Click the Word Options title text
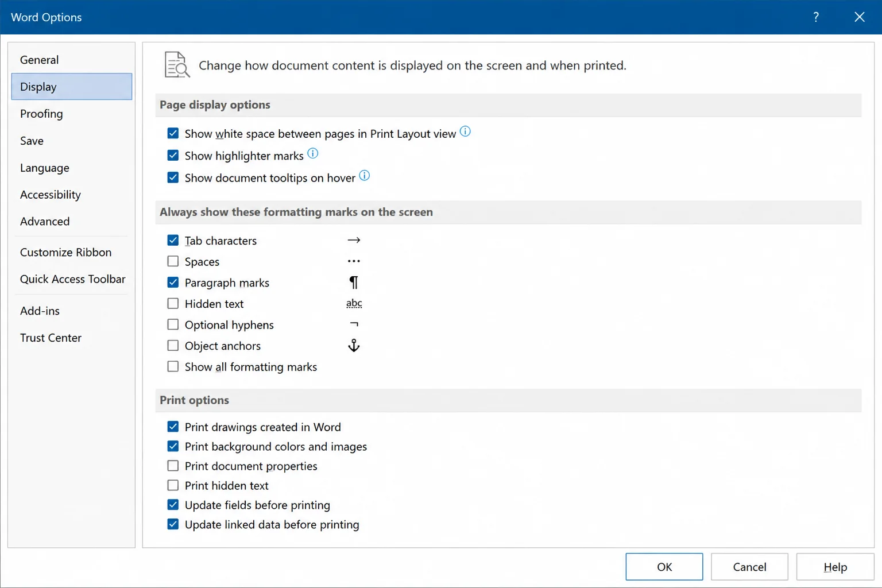 point(47,17)
